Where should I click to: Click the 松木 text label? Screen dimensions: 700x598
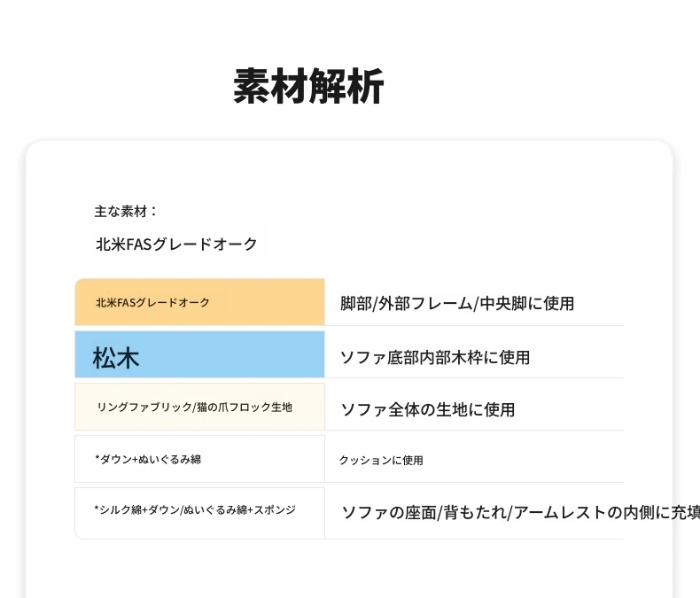(115, 358)
